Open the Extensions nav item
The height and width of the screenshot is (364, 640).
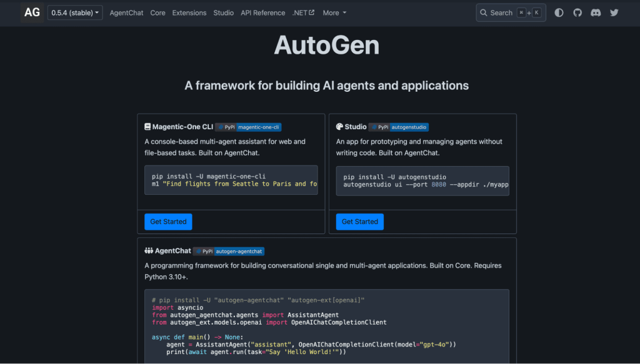[x=189, y=12]
